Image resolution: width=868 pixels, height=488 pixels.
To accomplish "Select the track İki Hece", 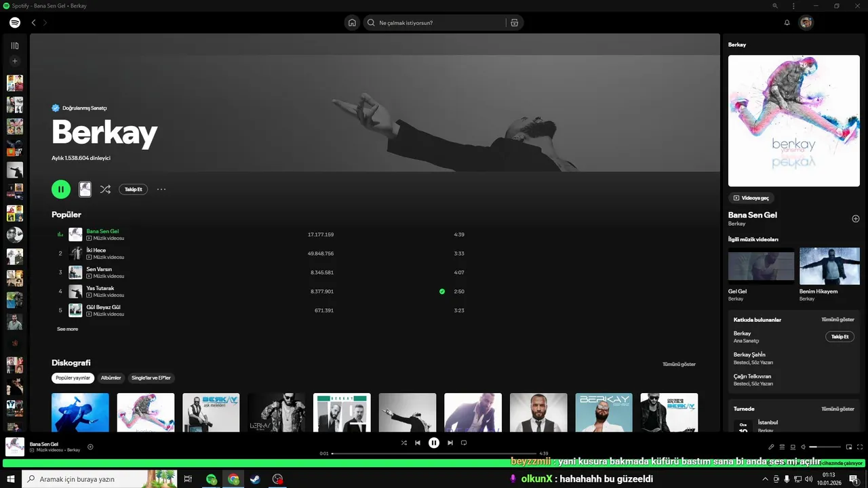I will pyautogui.click(x=96, y=250).
